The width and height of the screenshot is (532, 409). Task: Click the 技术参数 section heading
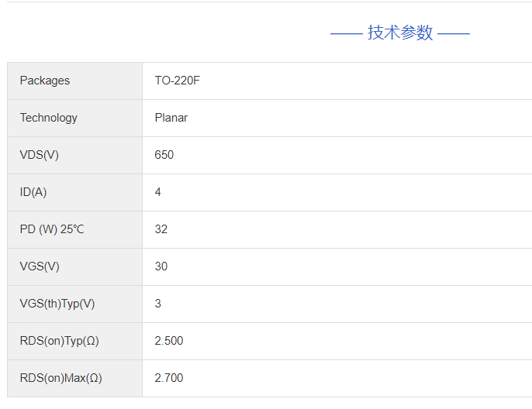400,33
